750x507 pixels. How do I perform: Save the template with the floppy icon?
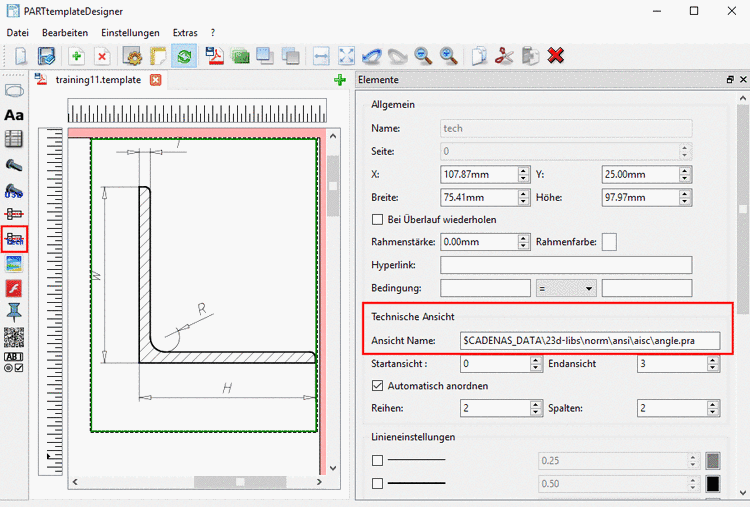point(46,56)
